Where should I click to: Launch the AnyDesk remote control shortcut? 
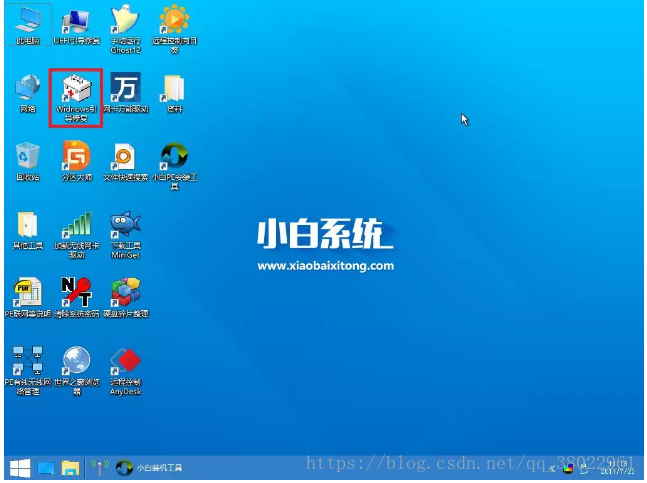(125, 371)
